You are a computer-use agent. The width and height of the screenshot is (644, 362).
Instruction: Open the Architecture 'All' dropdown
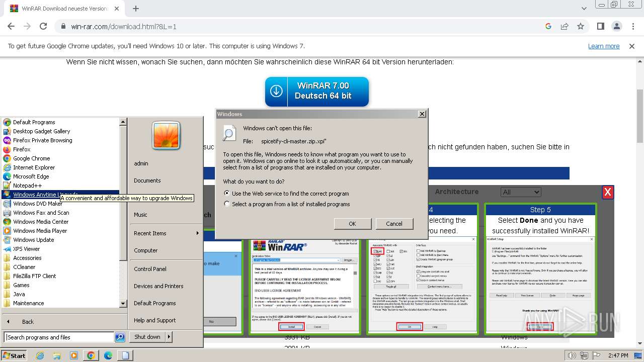pos(521,192)
